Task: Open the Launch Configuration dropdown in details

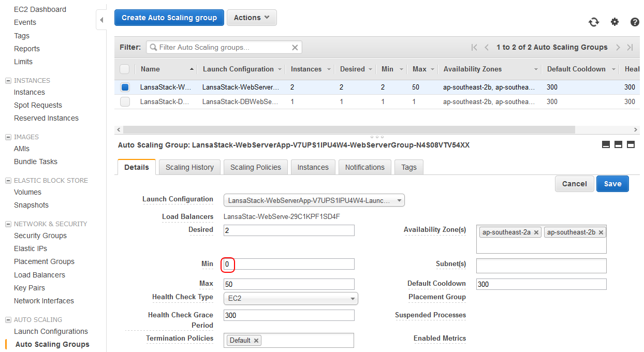Action: [314, 200]
